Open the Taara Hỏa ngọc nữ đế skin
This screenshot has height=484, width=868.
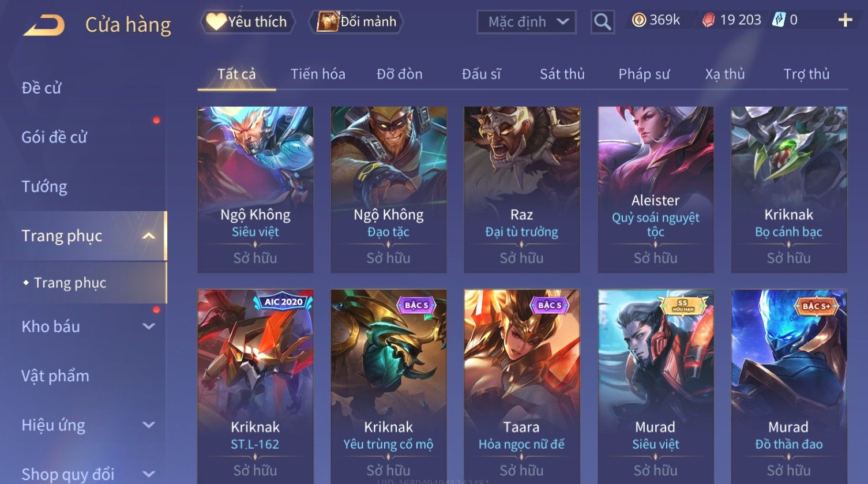tap(522, 387)
